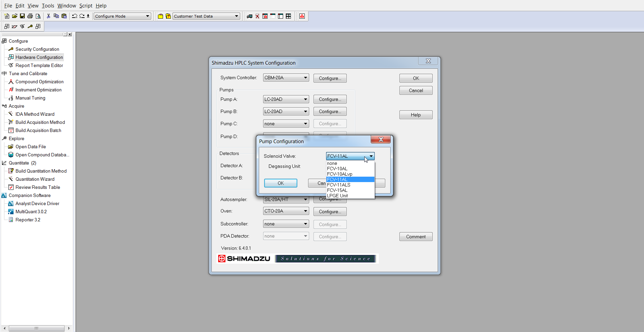Click the Cut scissors icon
Image resolution: width=644 pixels, height=332 pixels.
pyautogui.click(x=48, y=16)
